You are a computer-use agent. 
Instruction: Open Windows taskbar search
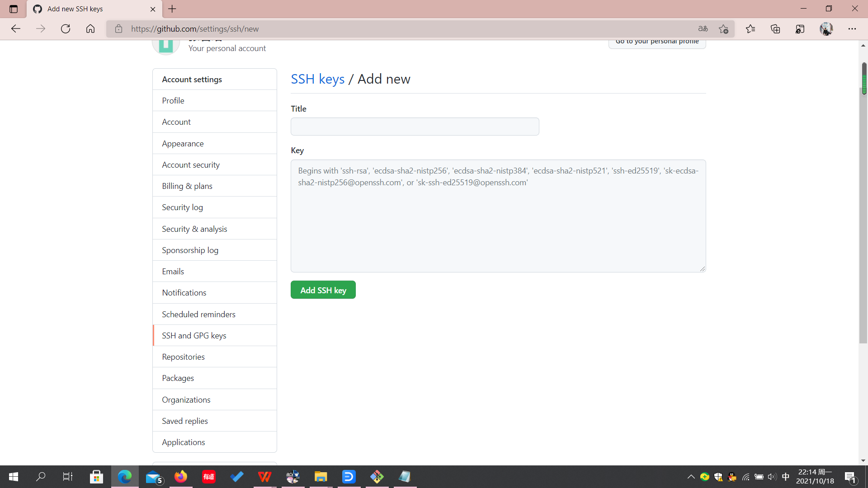click(41, 477)
